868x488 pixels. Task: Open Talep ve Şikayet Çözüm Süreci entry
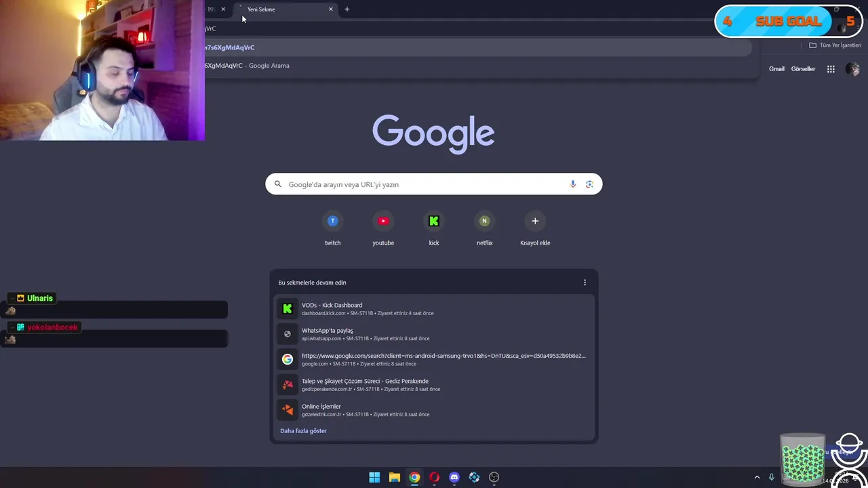click(x=434, y=385)
